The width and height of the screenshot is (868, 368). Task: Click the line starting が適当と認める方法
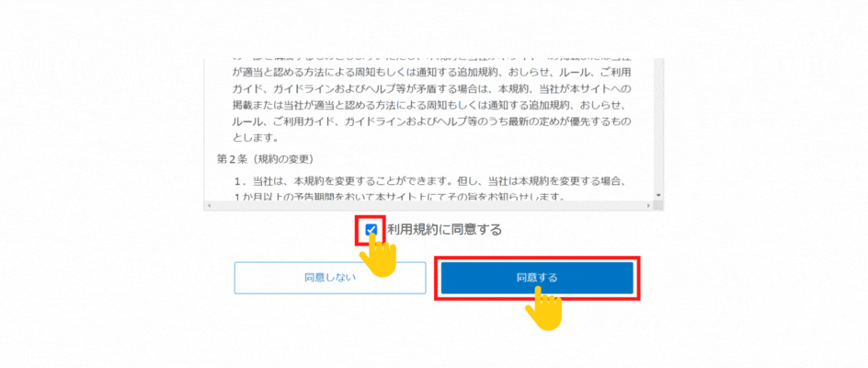point(432,73)
